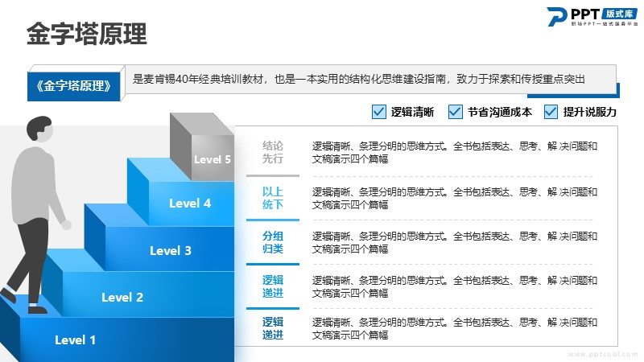Screen dimensions: 644x362
Task: Select the Level 5 gray block
Action: [203, 147]
